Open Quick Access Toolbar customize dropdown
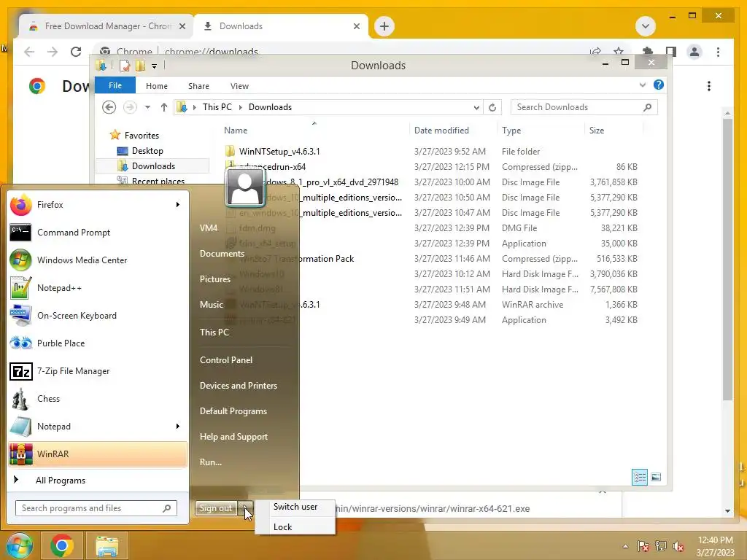 155,66
